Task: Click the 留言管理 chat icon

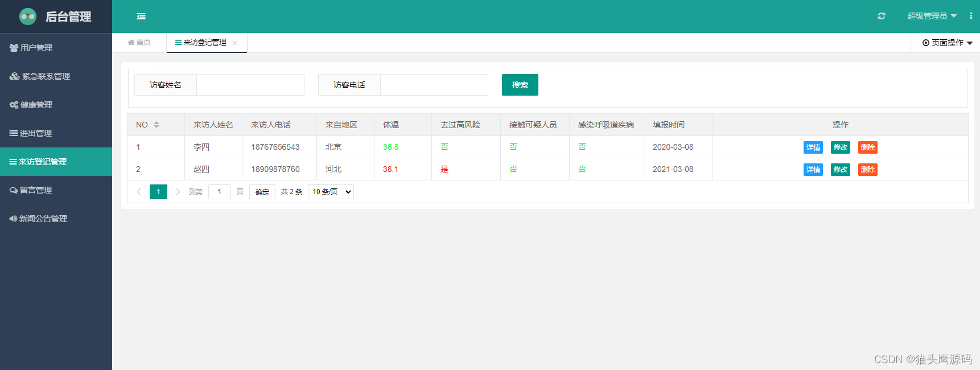Action: [x=14, y=190]
